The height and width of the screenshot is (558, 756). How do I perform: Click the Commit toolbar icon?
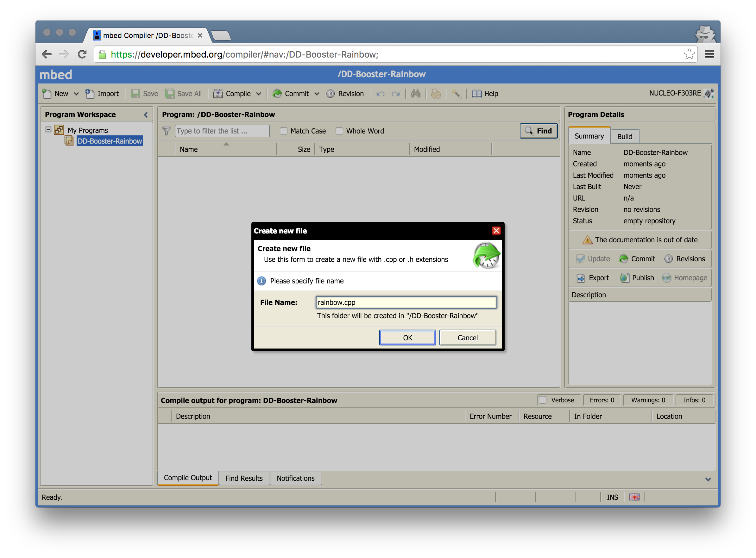point(277,94)
